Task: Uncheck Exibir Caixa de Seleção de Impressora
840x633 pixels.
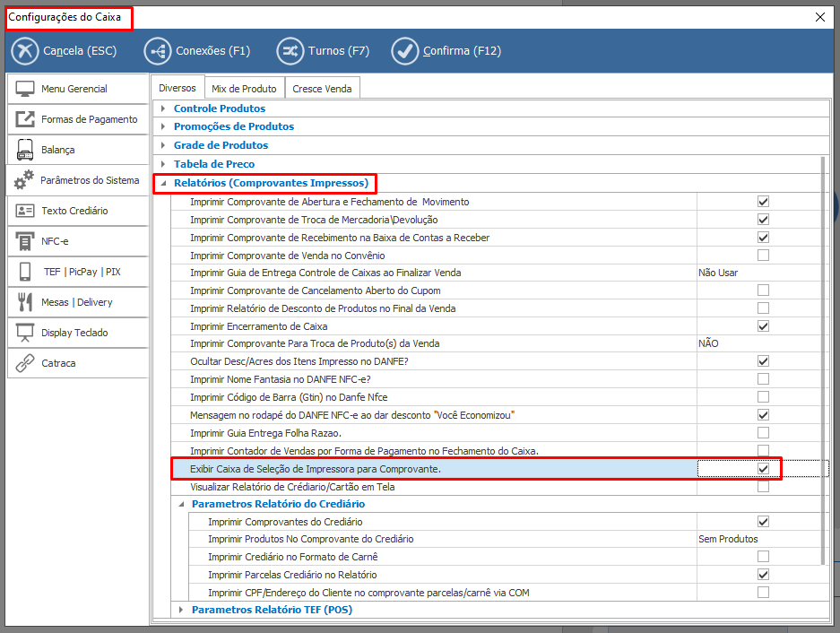Action: tap(763, 469)
